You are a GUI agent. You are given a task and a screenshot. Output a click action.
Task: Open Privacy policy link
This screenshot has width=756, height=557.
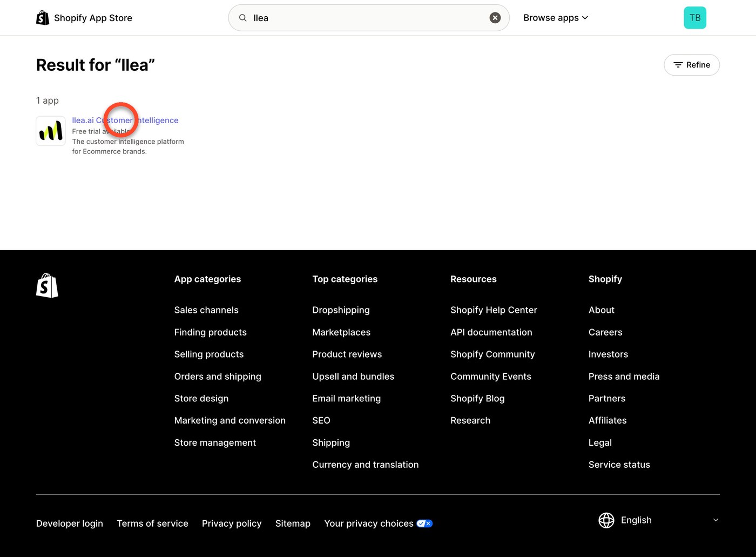click(x=232, y=524)
